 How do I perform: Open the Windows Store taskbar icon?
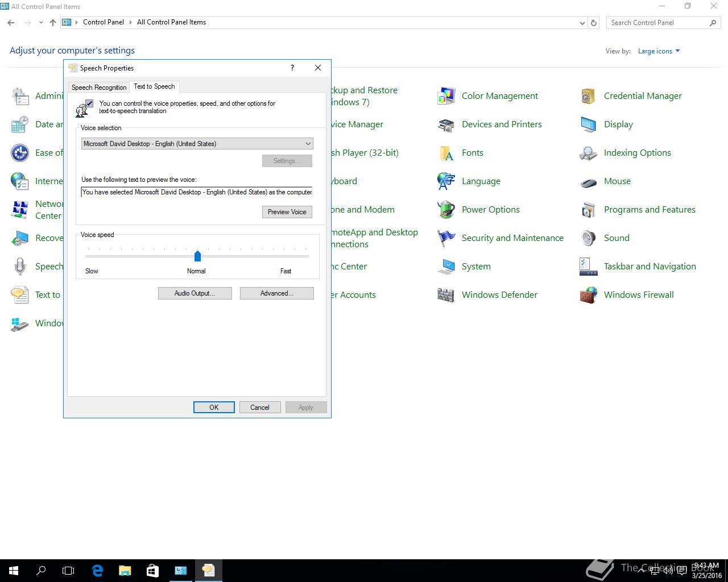152,570
